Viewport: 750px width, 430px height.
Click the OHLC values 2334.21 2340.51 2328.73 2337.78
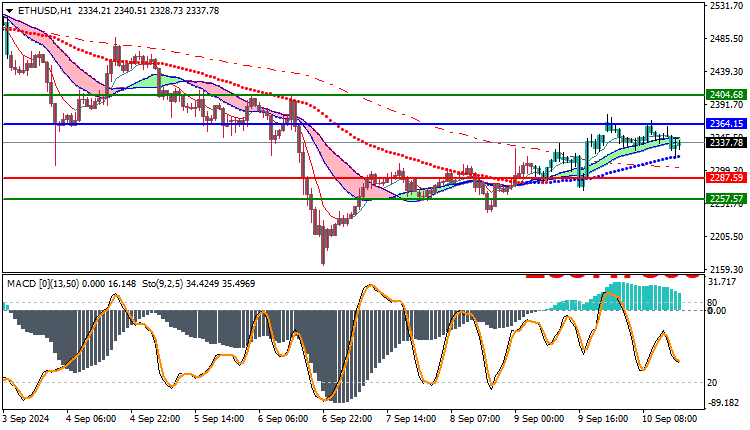point(148,10)
